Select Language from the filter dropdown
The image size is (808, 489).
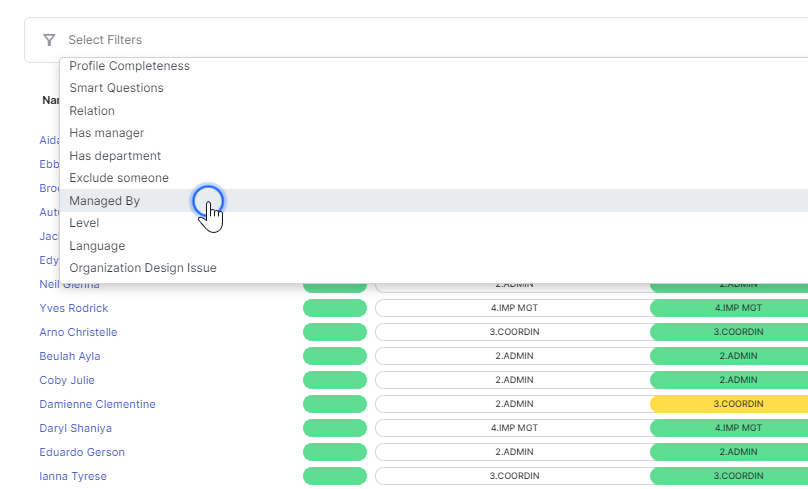pos(97,246)
